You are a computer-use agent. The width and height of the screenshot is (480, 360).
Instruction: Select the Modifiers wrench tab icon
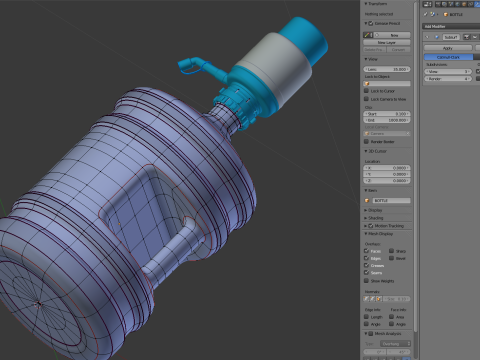[478, 4]
